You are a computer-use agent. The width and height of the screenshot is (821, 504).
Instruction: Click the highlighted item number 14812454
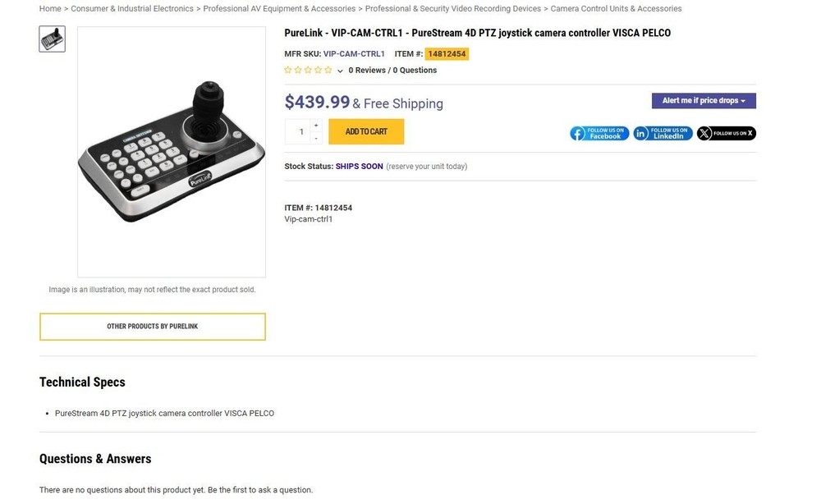point(446,53)
